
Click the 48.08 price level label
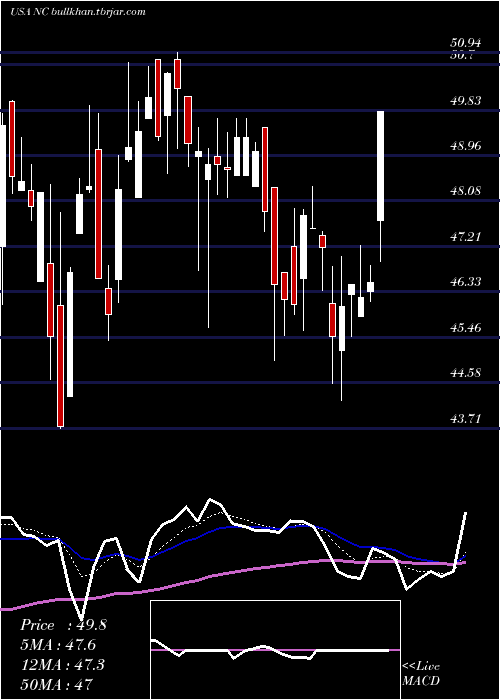466,191
